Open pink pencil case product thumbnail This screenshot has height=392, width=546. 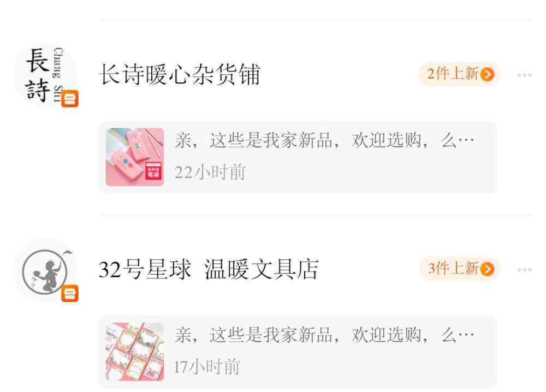click(x=135, y=157)
